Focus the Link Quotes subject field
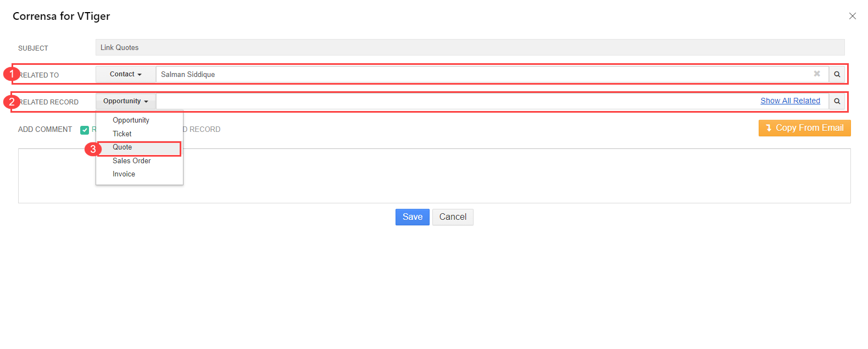 [470, 47]
